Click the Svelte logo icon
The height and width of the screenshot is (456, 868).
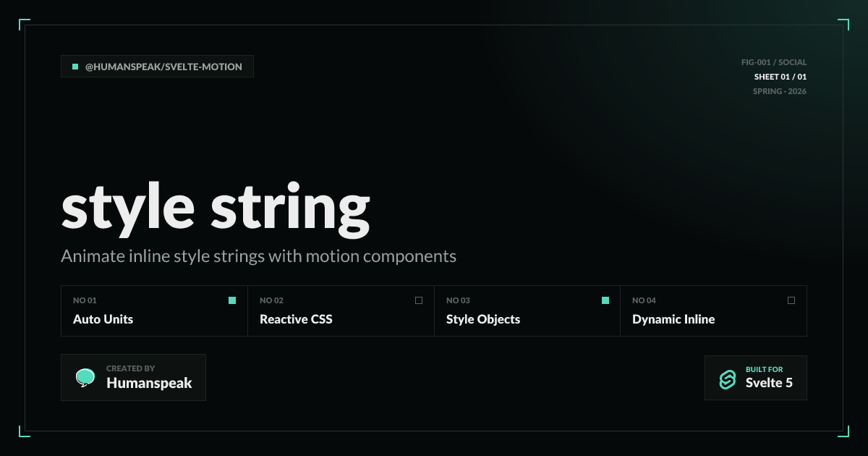coord(727,379)
